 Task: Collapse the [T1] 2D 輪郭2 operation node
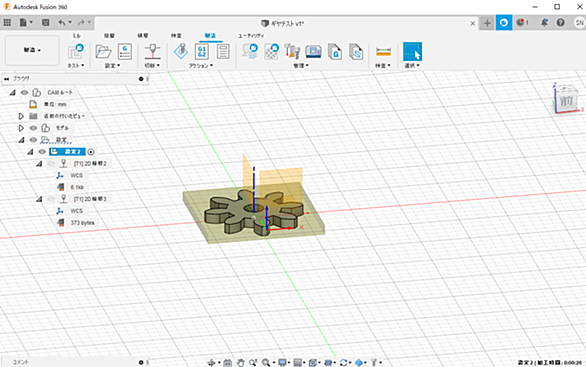39,164
